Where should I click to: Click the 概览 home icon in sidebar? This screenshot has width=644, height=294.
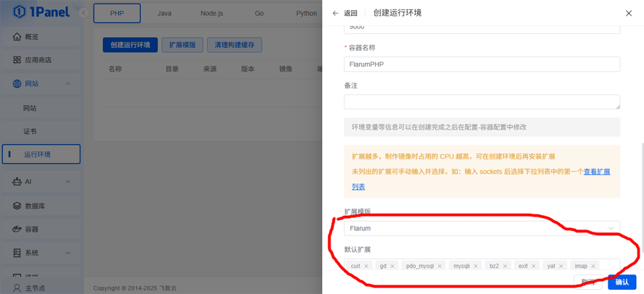[17, 37]
